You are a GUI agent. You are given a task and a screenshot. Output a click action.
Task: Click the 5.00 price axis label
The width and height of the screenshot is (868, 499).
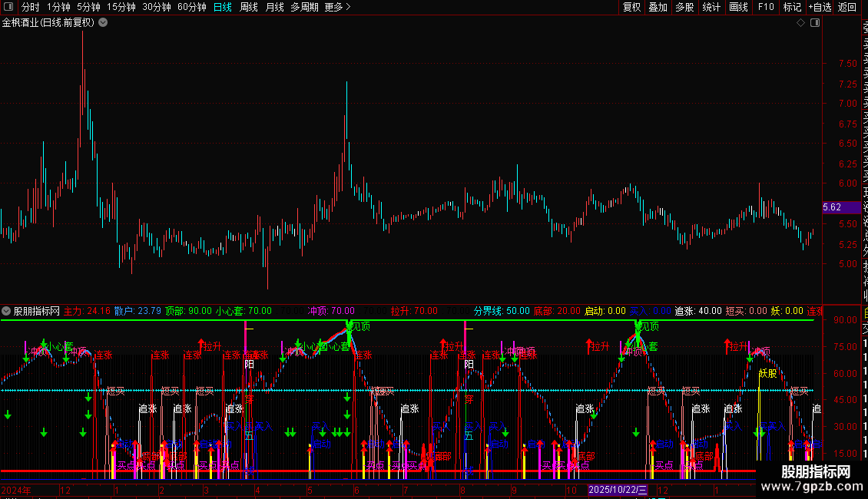click(x=848, y=264)
